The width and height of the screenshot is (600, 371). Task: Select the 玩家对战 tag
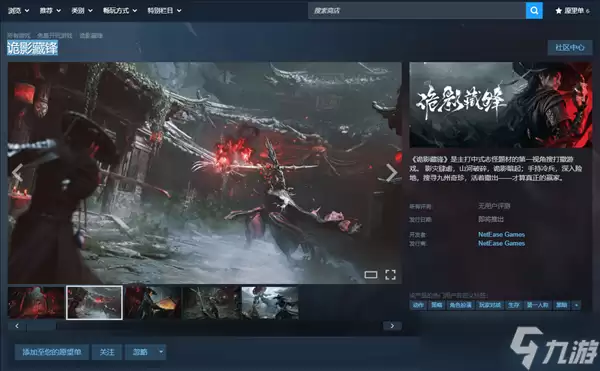(x=490, y=305)
